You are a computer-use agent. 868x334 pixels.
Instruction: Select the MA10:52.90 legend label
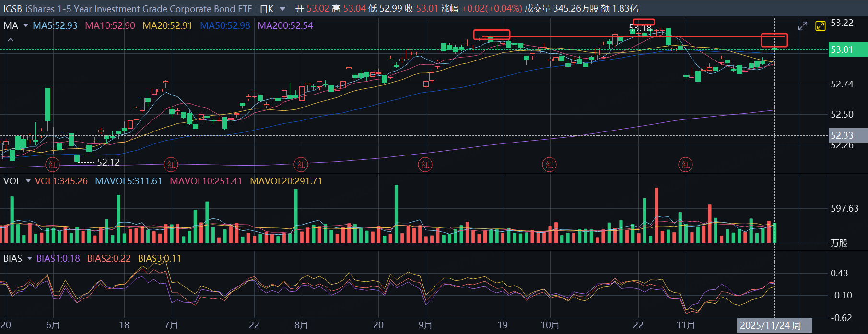click(110, 25)
